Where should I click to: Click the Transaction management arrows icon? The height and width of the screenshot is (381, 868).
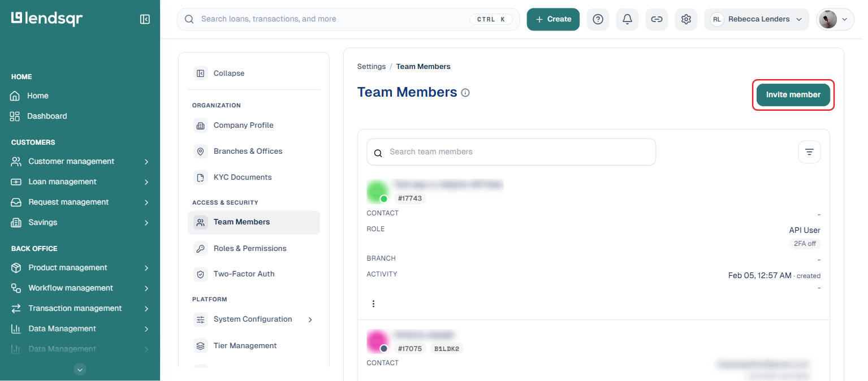[16, 308]
